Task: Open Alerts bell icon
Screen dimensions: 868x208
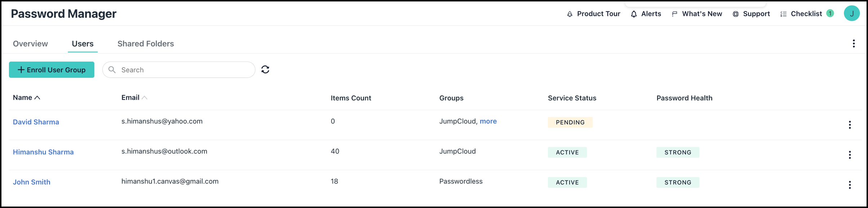Action: (634, 14)
